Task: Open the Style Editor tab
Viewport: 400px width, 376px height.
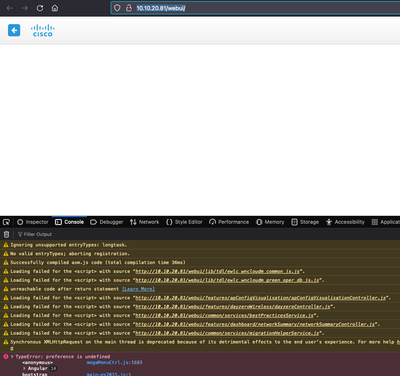Action: [184, 222]
